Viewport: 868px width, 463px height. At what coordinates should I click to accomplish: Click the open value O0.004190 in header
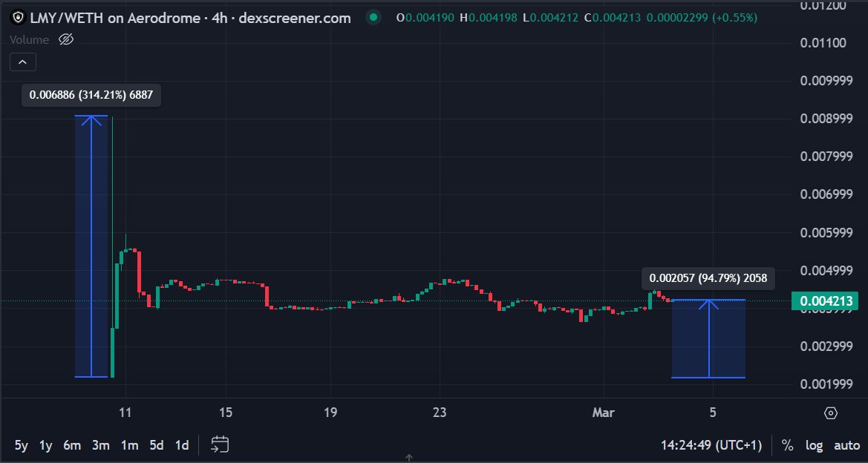coord(425,18)
